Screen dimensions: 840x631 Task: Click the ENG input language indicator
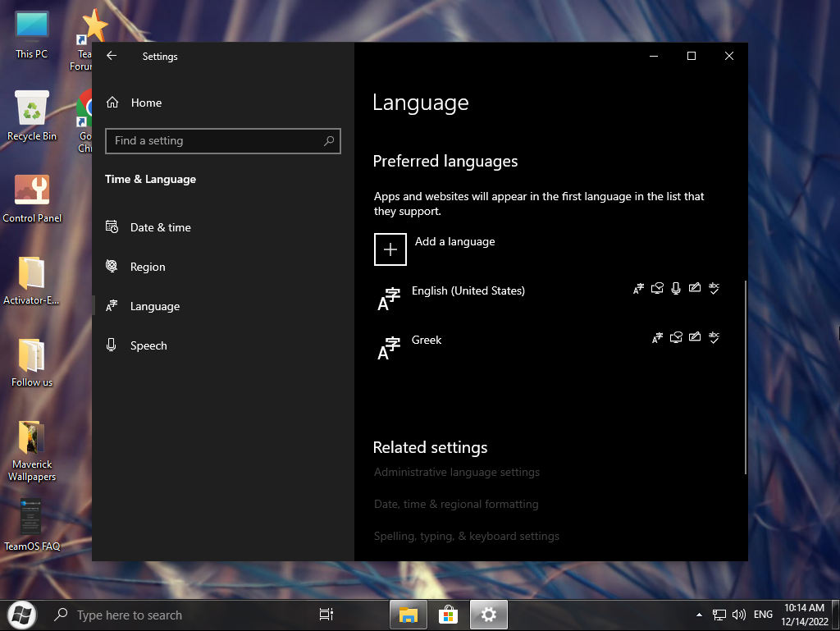coord(763,615)
